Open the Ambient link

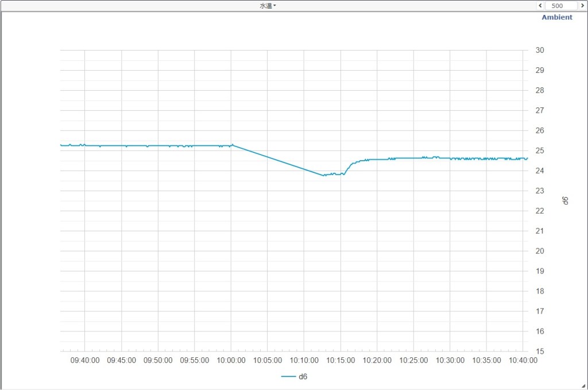(556, 17)
